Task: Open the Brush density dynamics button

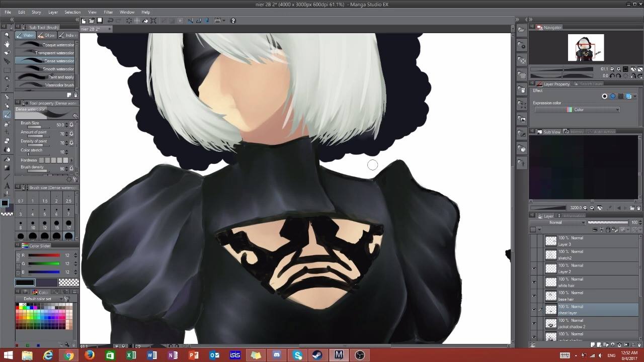Action: 71,168
